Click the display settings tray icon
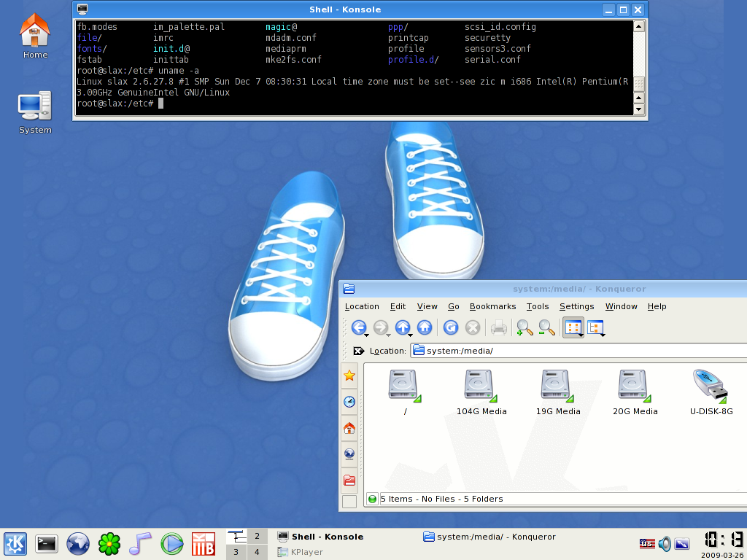The height and width of the screenshot is (560, 747). click(682, 543)
